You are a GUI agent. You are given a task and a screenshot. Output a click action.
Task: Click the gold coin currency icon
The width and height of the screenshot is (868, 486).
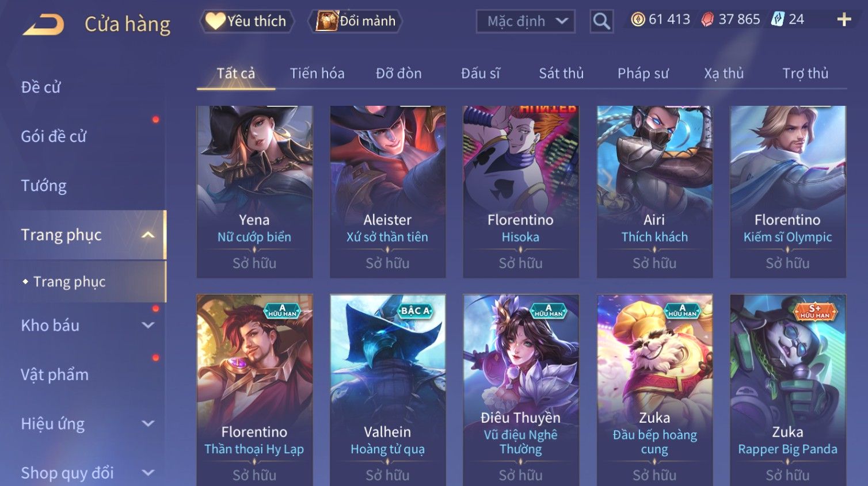638,20
